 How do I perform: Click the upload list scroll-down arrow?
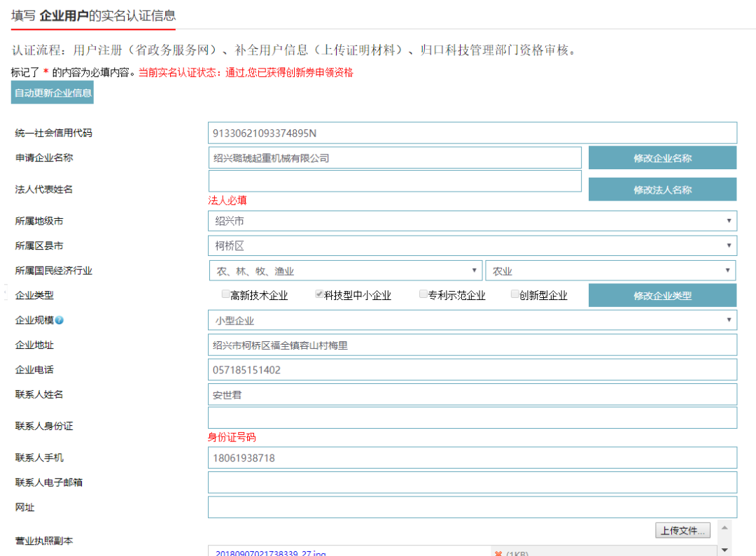(724, 550)
